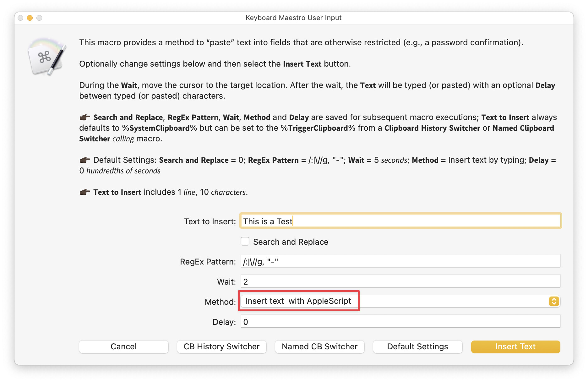588x382 pixels.
Task: Click the 'RegEx Pattern:' label
Action: (208, 262)
